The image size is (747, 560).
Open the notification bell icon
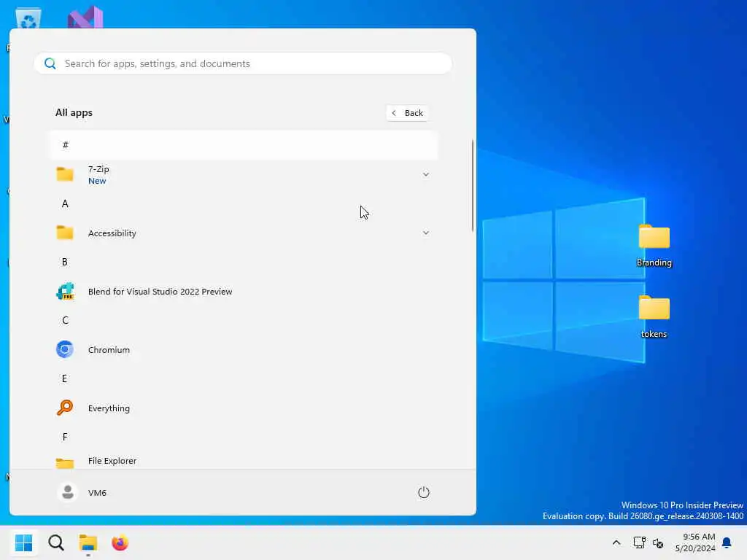727,542
